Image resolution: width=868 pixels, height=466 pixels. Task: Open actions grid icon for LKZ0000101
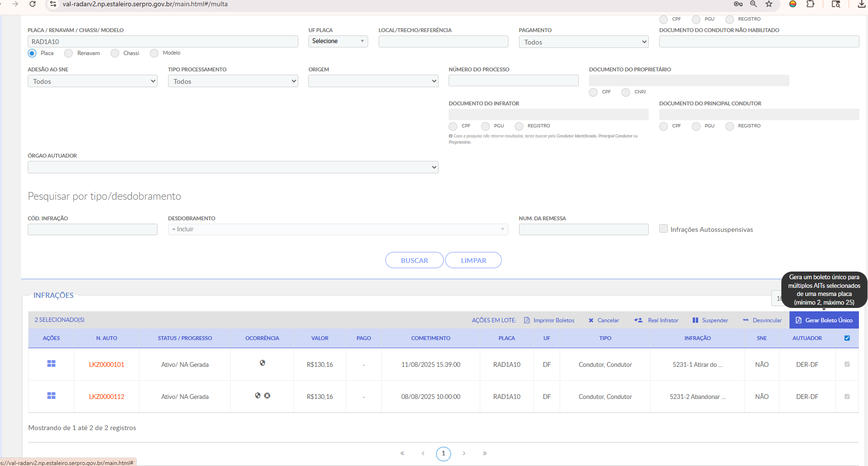point(51,364)
